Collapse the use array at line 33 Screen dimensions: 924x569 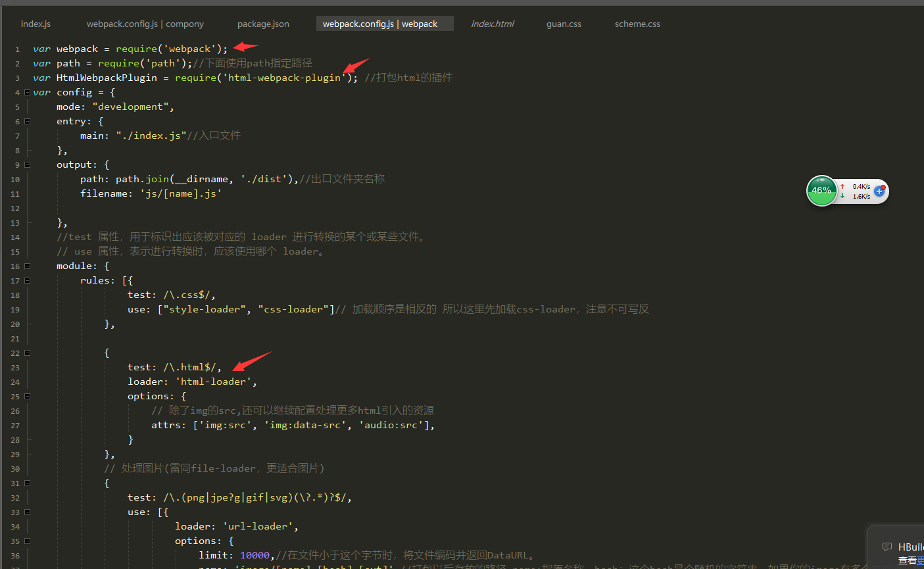pos(27,512)
